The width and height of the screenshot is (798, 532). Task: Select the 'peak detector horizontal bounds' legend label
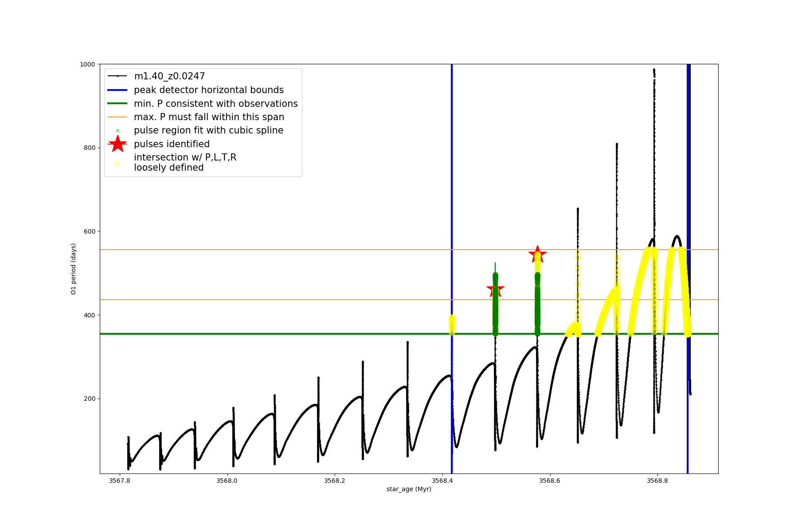[x=209, y=90]
